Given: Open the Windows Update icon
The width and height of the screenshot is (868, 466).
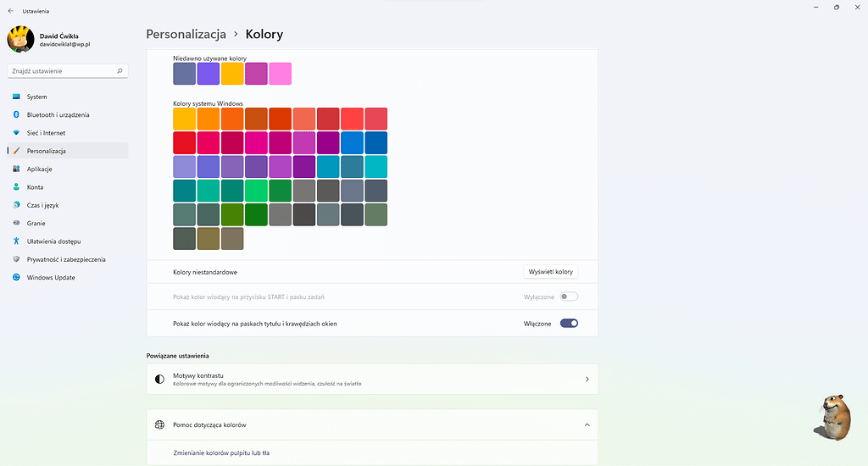Looking at the screenshot, I should 16,277.
